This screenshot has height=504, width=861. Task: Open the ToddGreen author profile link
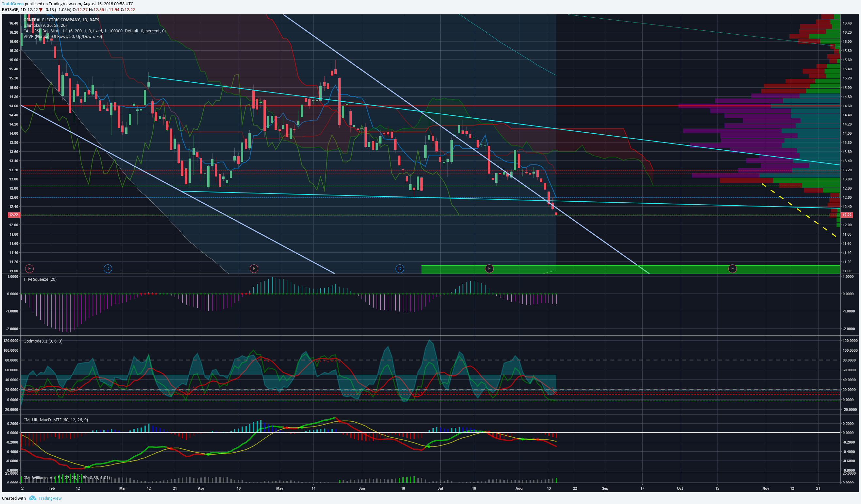pyautogui.click(x=13, y=4)
